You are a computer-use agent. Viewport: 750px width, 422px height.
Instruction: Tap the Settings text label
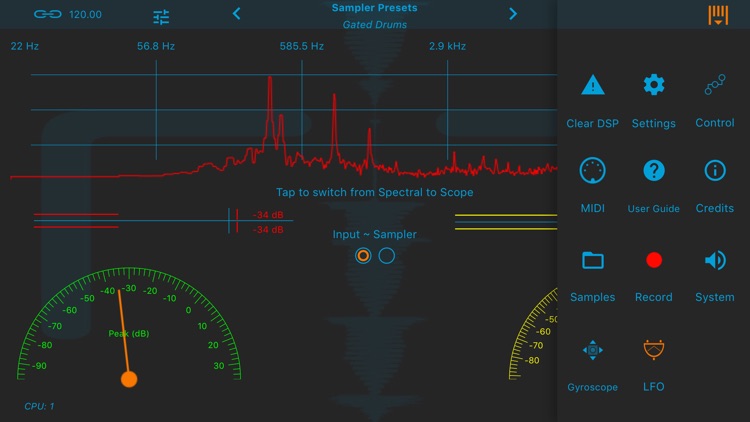click(x=654, y=123)
